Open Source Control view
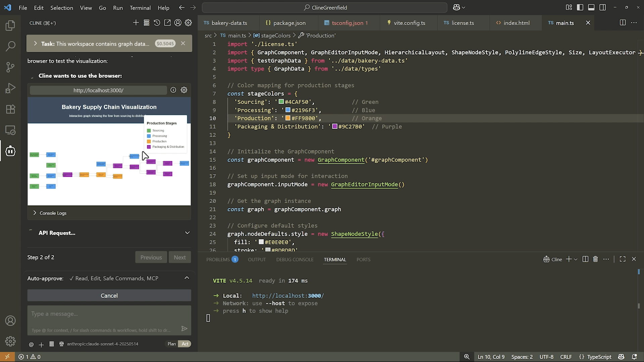Image resolution: width=644 pixels, height=362 pixels. tap(10, 67)
